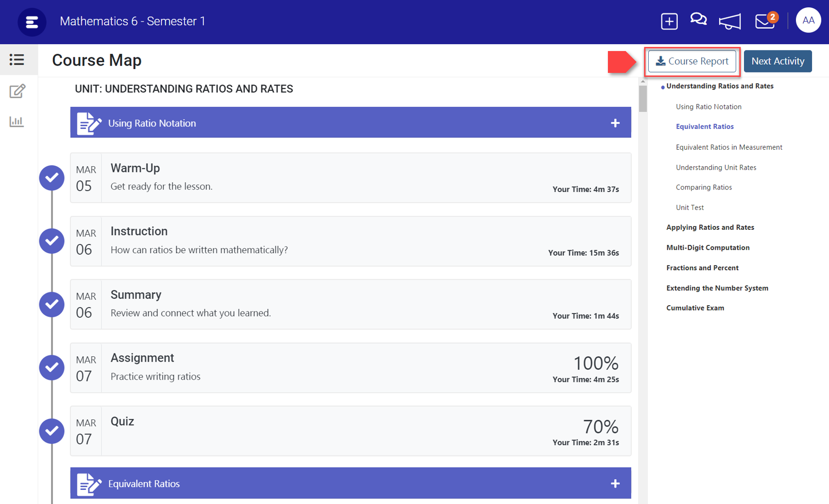Viewport: 829px width, 504px height.
Task: Click the scrollbar up arrow
Action: point(643,82)
